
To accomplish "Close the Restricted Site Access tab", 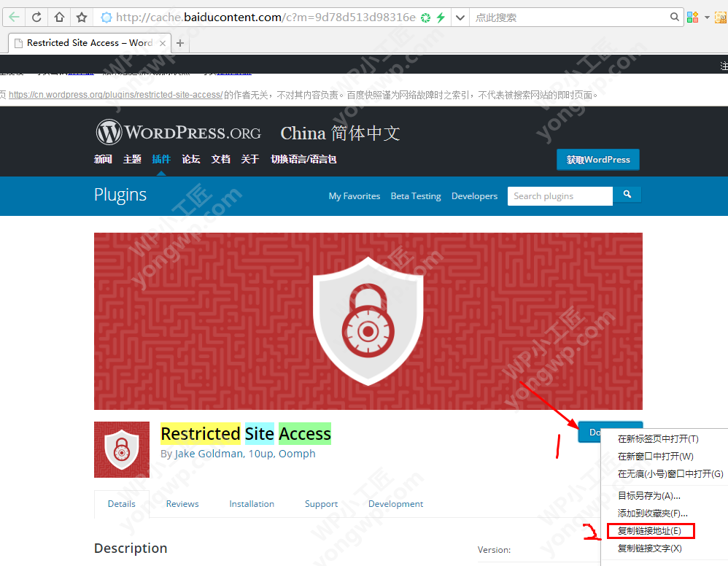I will tap(163, 43).
